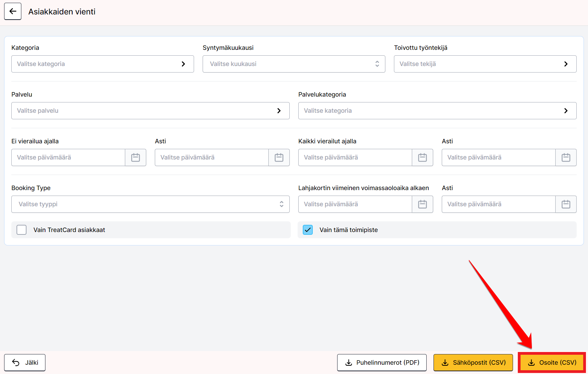This screenshot has height=374, width=588.
Task: Download Sähköpostit (CSV)
Action: 473,363
